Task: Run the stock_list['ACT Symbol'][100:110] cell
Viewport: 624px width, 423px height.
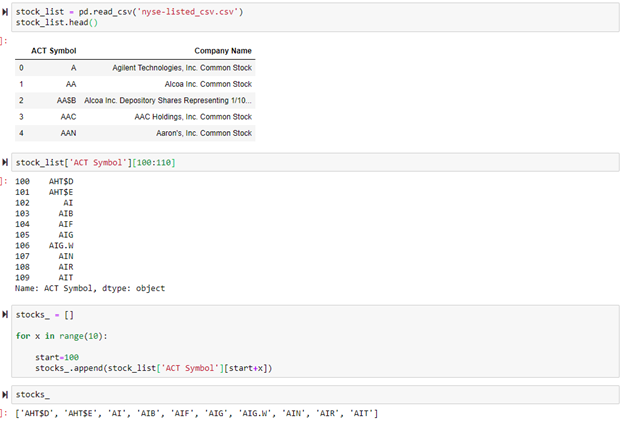Action: [6, 161]
